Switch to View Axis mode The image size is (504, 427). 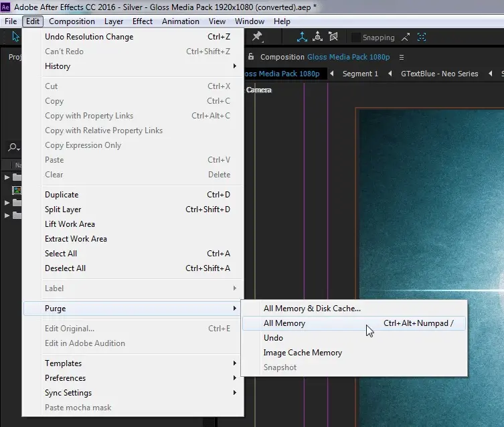point(334,37)
